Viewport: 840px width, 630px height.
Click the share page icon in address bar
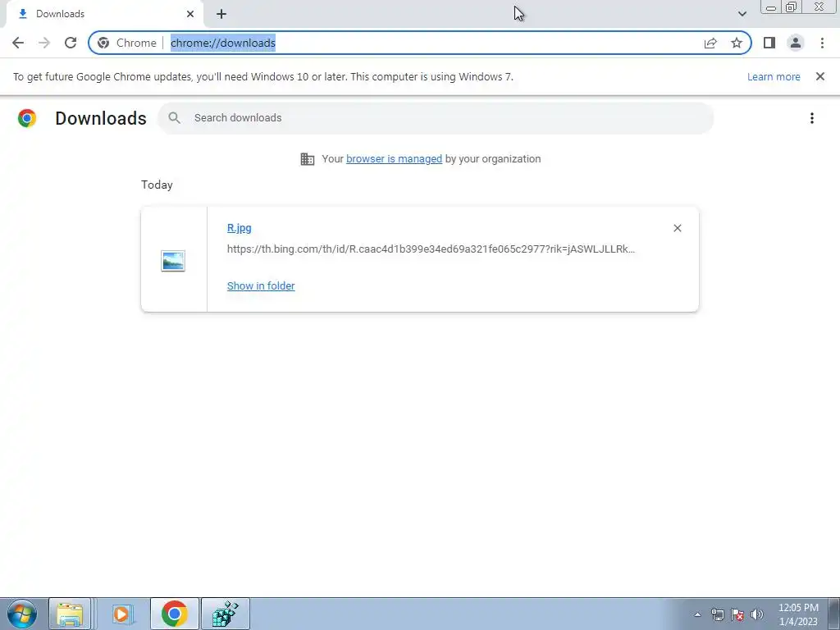point(710,43)
